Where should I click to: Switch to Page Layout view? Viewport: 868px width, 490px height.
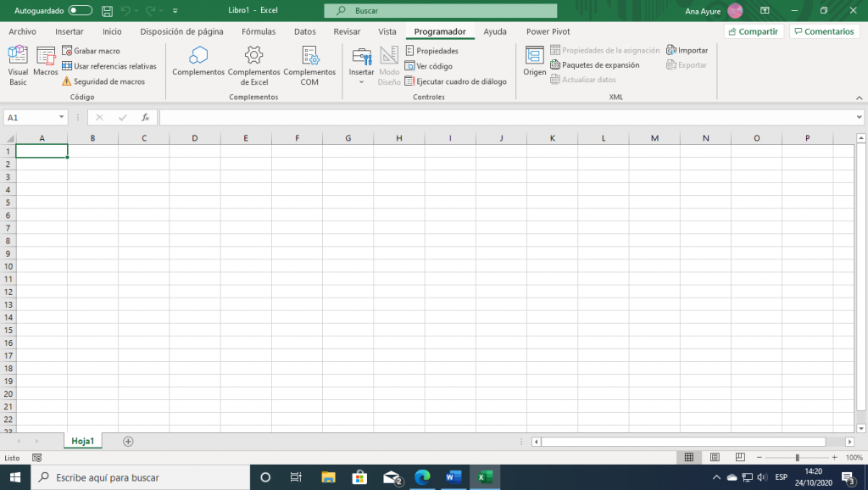[x=715, y=457]
